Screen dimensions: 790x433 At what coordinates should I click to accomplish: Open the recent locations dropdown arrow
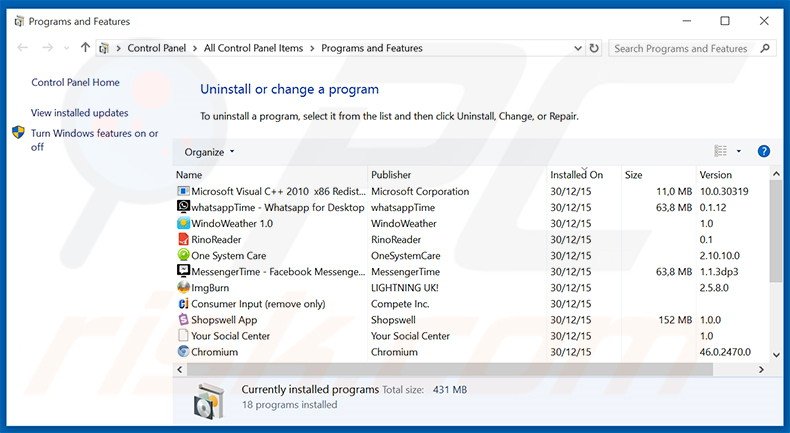tap(67, 48)
